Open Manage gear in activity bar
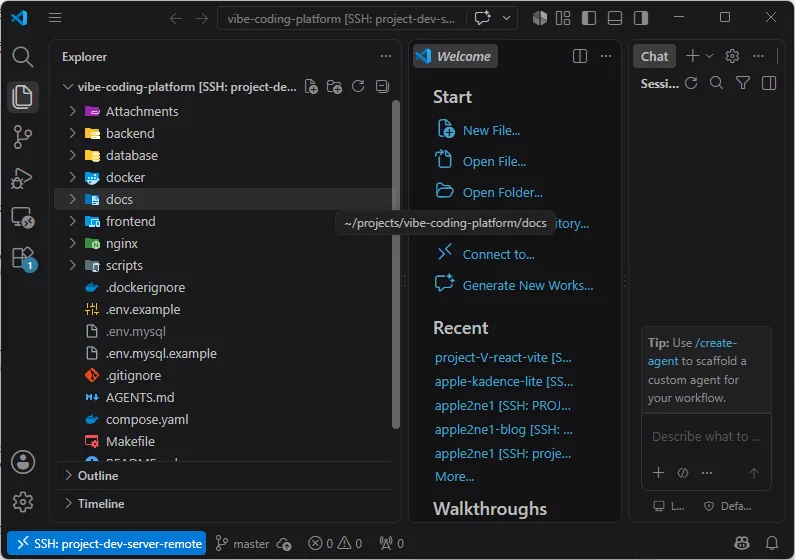795x560 pixels. [23, 502]
